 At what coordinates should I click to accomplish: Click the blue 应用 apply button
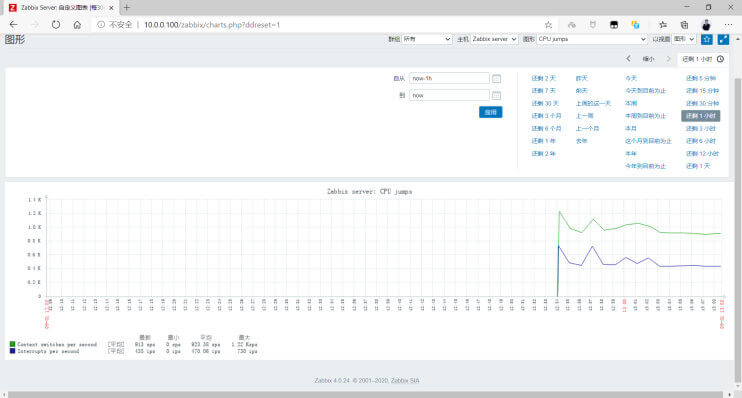pyautogui.click(x=491, y=112)
